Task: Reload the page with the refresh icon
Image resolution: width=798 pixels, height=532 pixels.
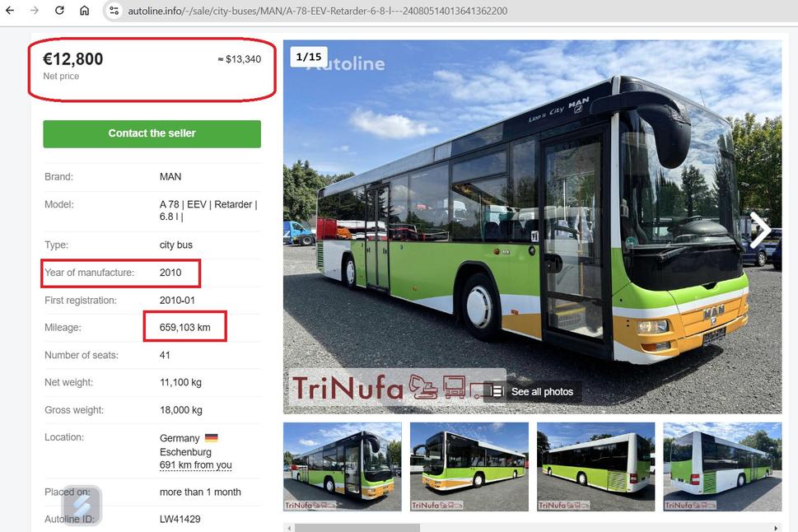Action: [59, 10]
